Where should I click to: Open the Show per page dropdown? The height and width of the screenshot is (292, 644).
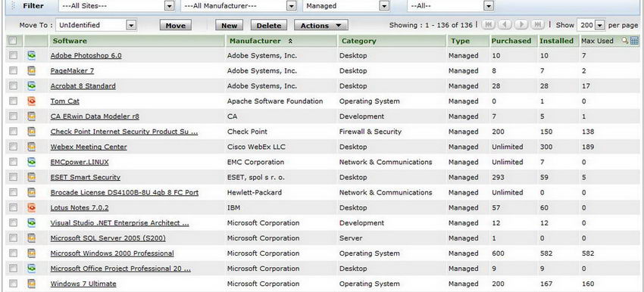tap(591, 25)
